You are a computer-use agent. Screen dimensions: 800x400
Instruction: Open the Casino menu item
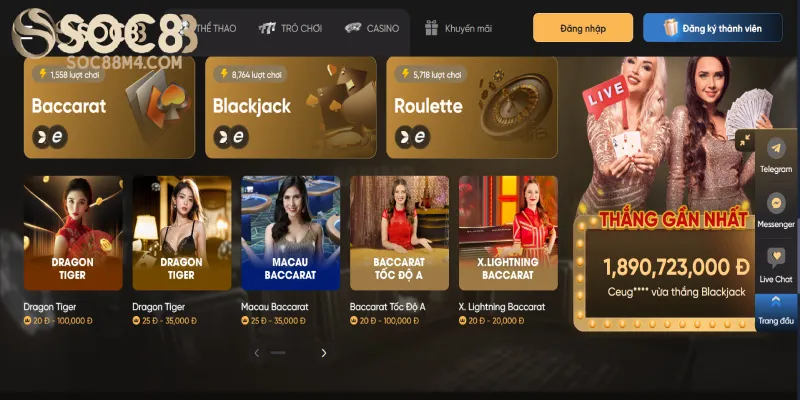click(371, 28)
